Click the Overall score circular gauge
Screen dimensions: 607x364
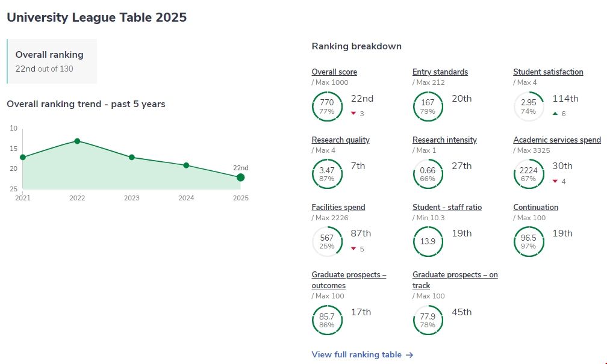326,106
